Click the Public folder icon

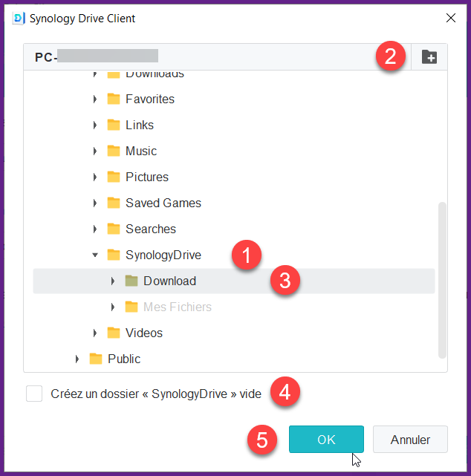click(x=96, y=359)
